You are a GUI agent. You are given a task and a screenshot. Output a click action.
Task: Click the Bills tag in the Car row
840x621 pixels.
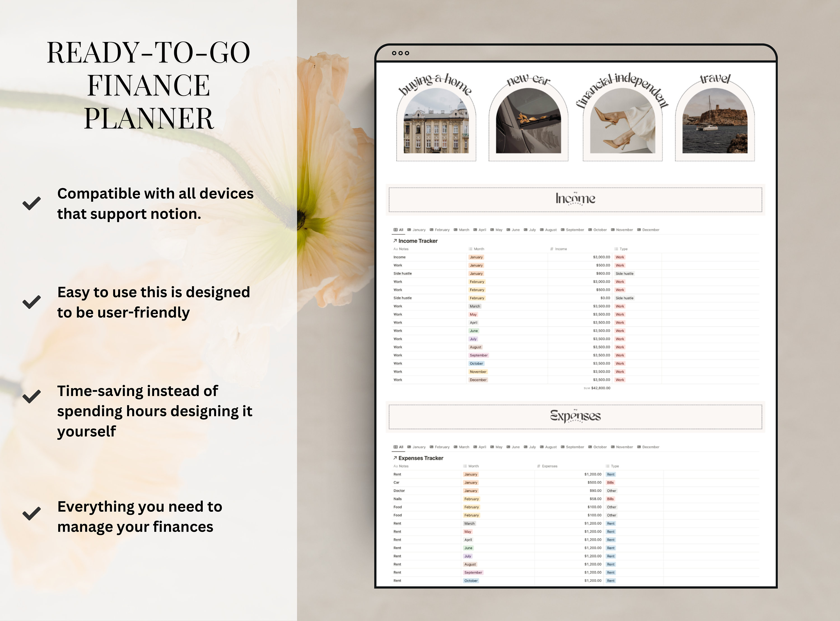click(610, 483)
